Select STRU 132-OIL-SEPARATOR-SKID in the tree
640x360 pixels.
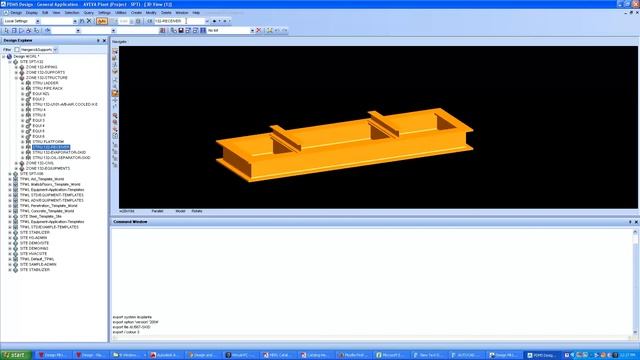pos(61,158)
